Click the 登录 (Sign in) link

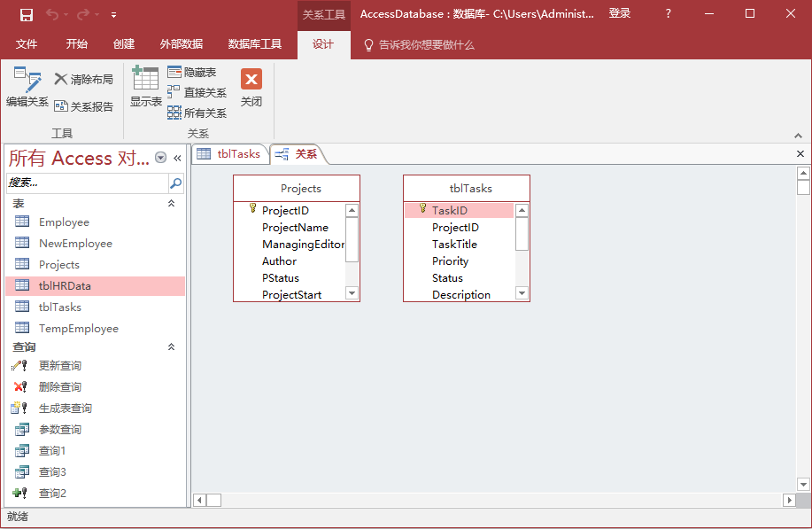click(620, 14)
